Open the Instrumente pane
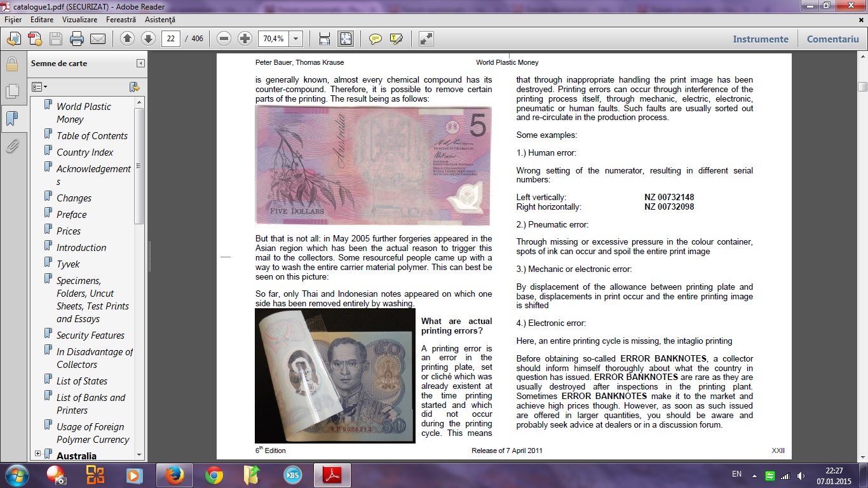Image resolution: width=868 pixels, height=488 pixels. (x=760, y=39)
